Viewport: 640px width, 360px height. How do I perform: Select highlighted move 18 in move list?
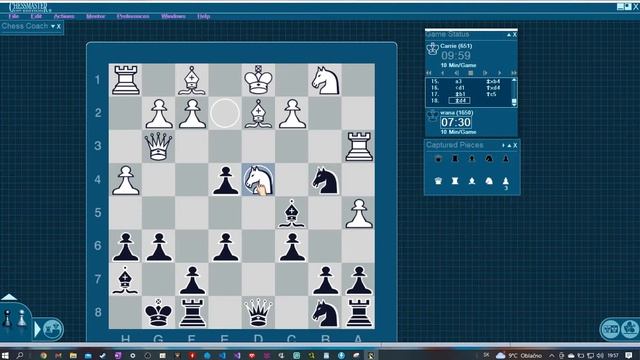pyautogui.click(x=459, y=100)
